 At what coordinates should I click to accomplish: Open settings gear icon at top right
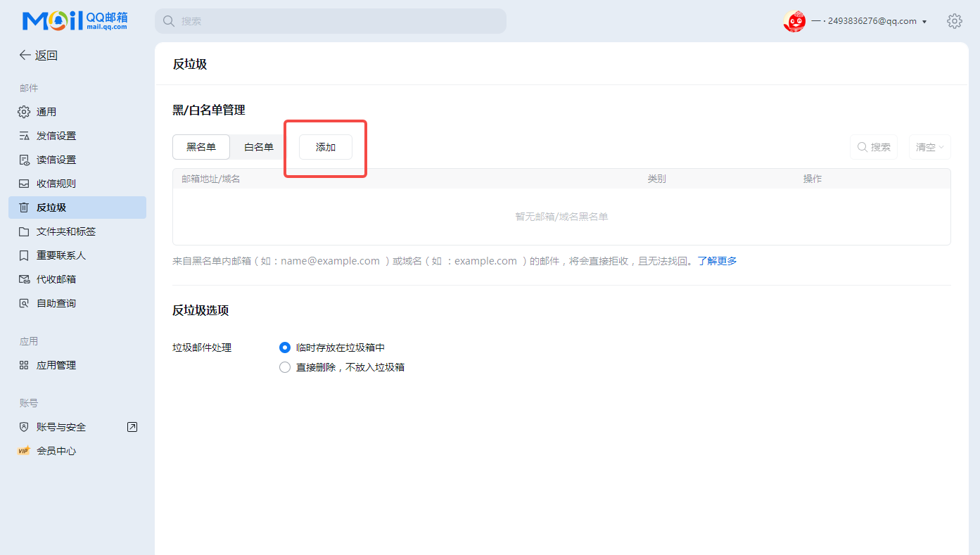pos(954,21)
